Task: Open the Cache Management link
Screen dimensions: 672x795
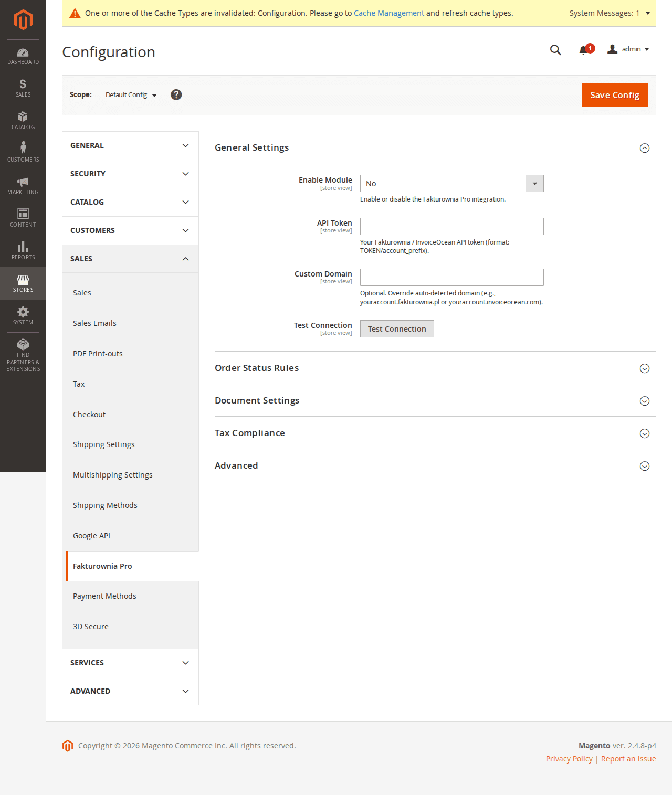Action: [x=388, y=13]
